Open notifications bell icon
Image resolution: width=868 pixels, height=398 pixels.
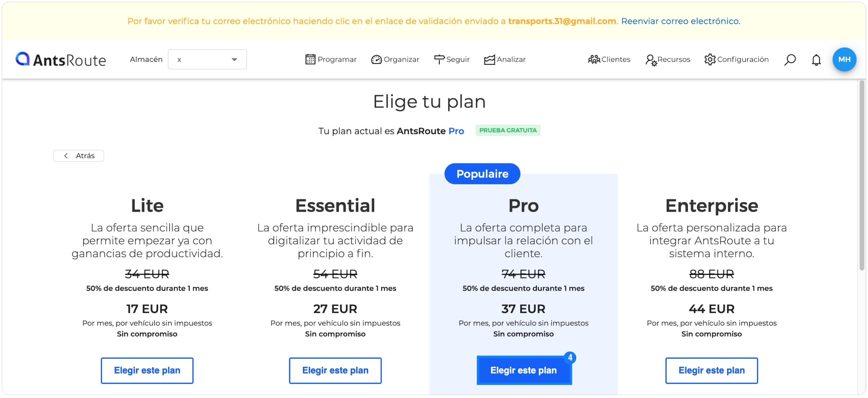point(816,60)
